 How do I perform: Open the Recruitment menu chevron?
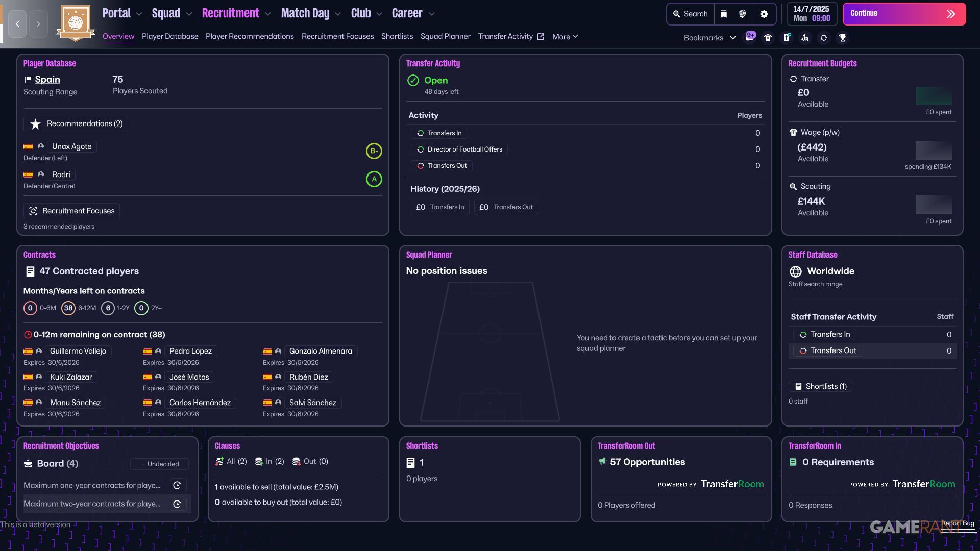[268, 14]
